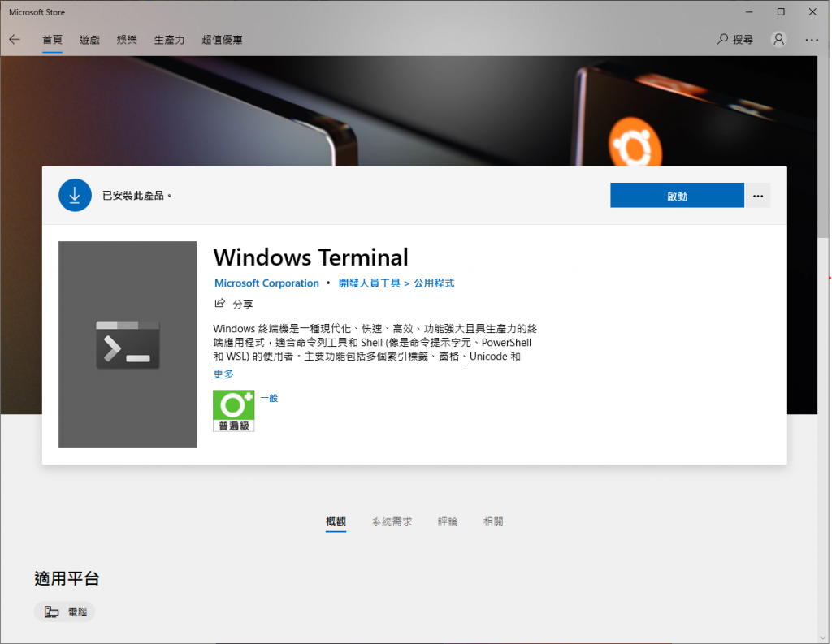Click the scrollbar down arrow
The image size is (832, 644).
[x=823, y=638]
